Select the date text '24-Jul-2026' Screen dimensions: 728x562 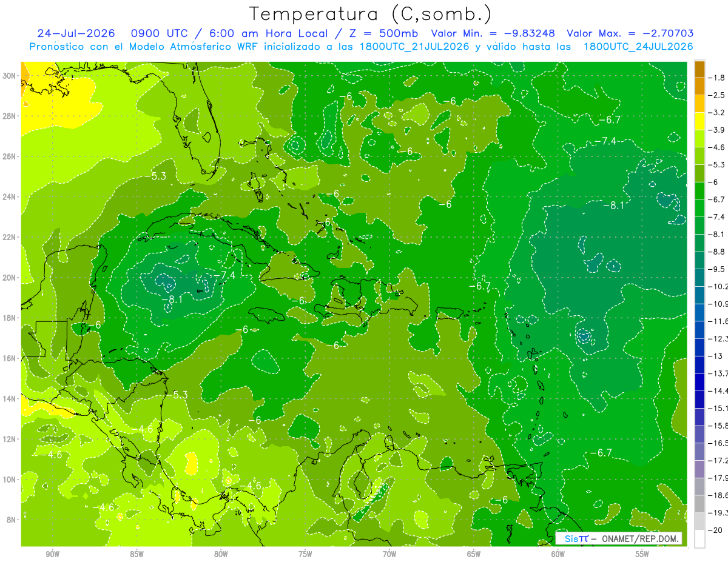[x=75, y=33]
